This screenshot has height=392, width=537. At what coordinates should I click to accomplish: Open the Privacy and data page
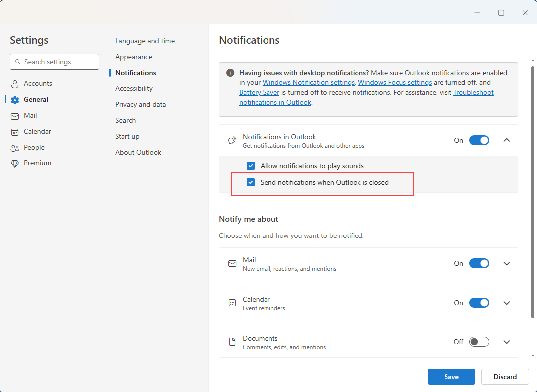(x=141, y=104)
